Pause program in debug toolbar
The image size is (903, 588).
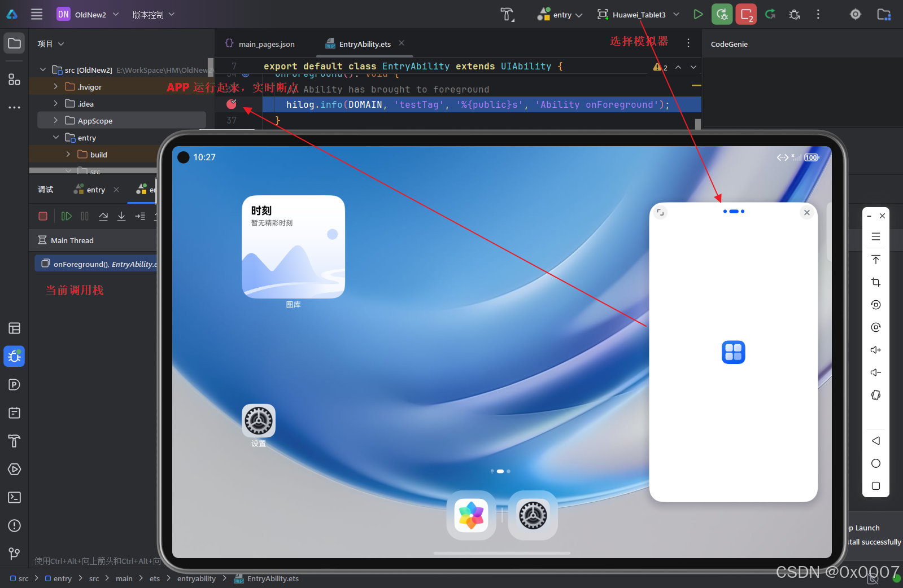coord(85,216)
